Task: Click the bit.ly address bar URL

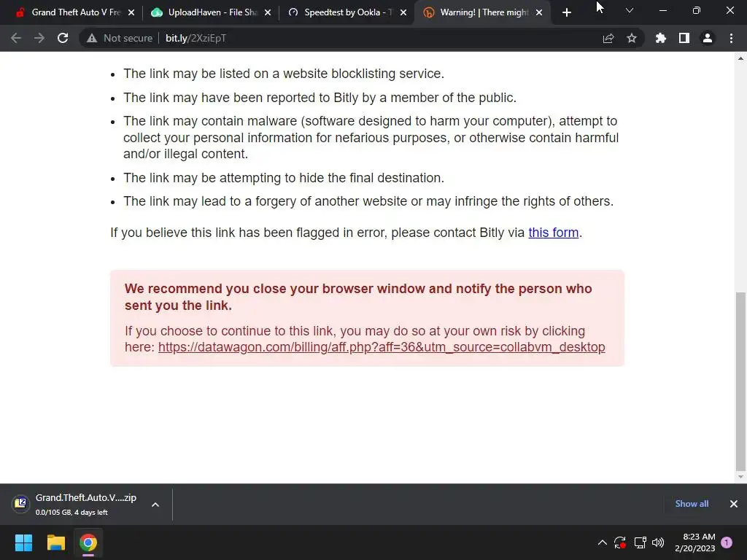Action: point(196,38)
